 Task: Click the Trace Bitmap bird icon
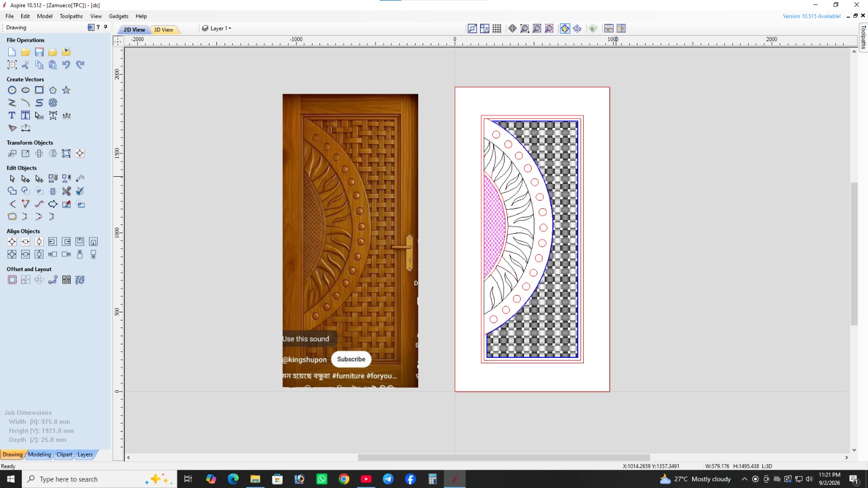click(x=12, y=128)
